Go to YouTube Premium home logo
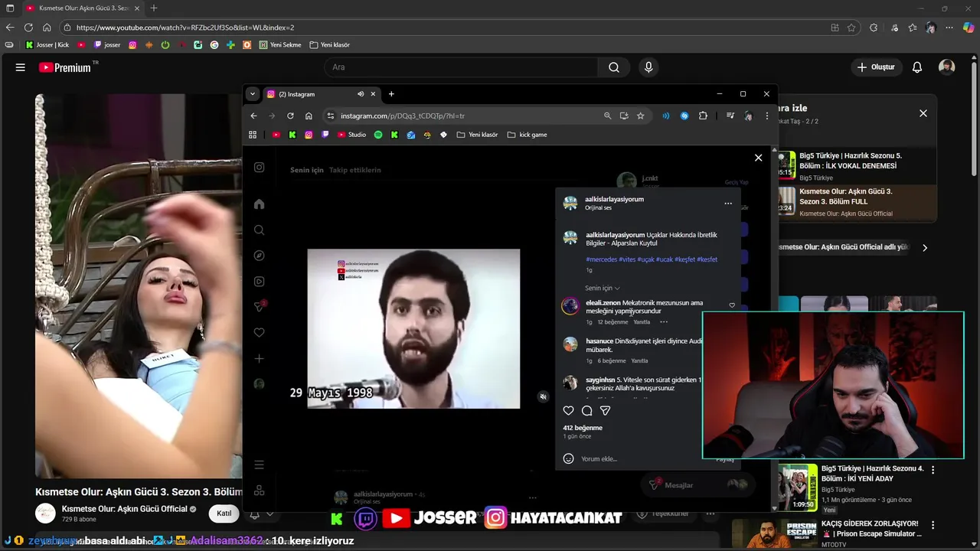The height and width of the screenshot is (551, 980). pyautogui.click(x=65, y=67)
